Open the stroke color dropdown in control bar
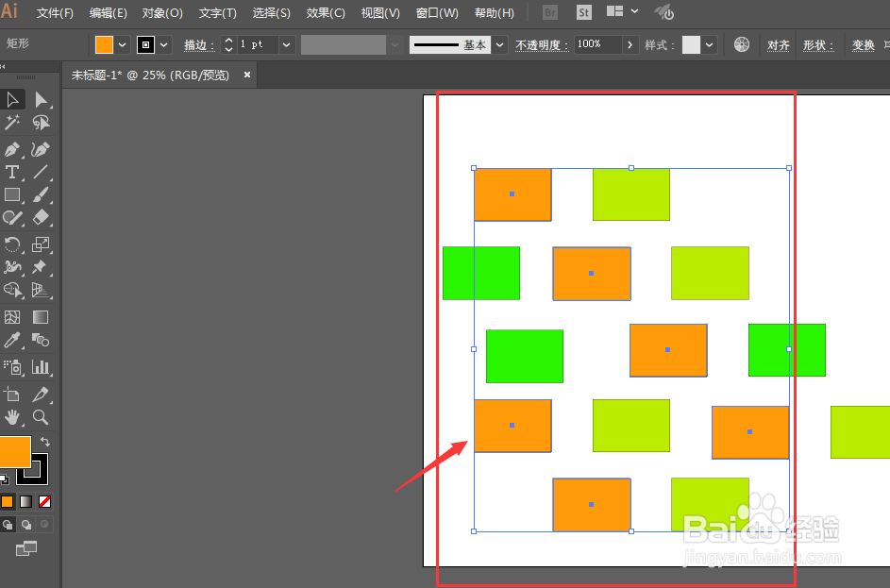The height and width of the screenshot is (588, 890). (163, 45)
